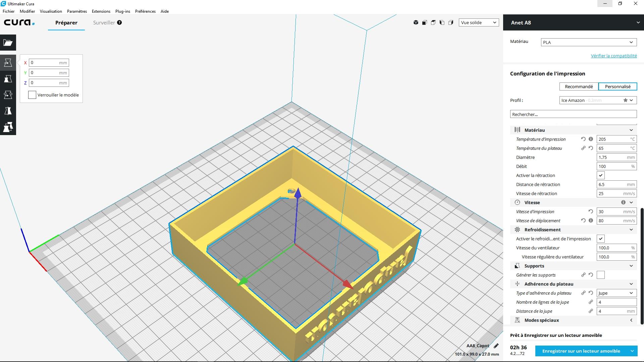Select the Scale tool in the left toolbar
The image size is (644, 362).
(x=8, y=79)
